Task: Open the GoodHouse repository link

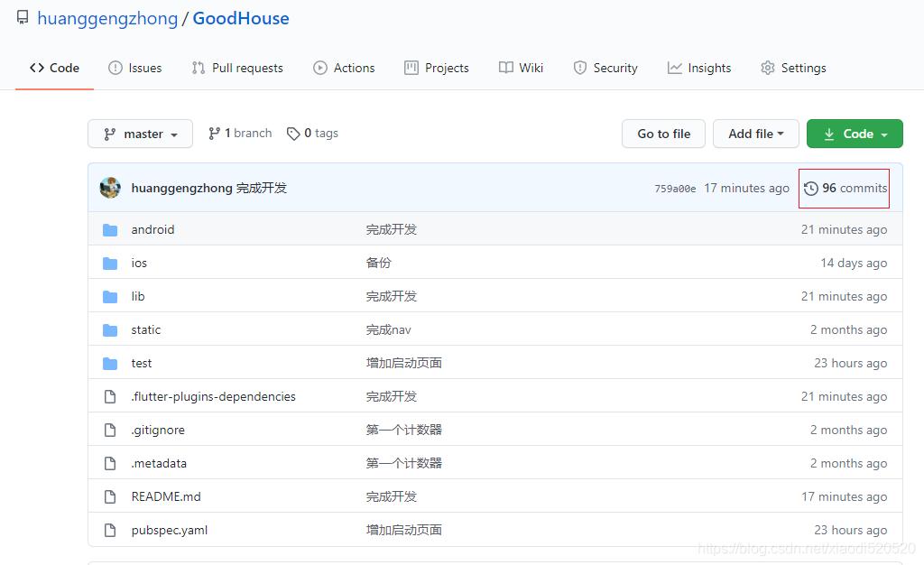Action: pos(241,18)
